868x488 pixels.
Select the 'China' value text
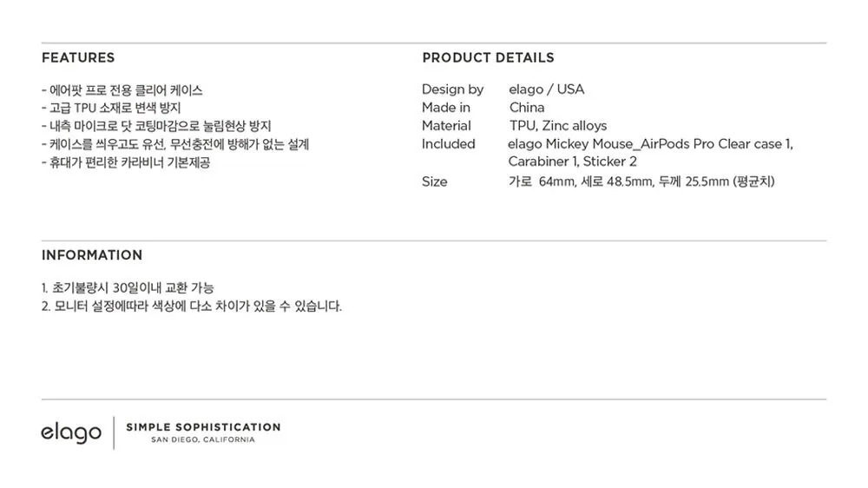pos(527,108)
